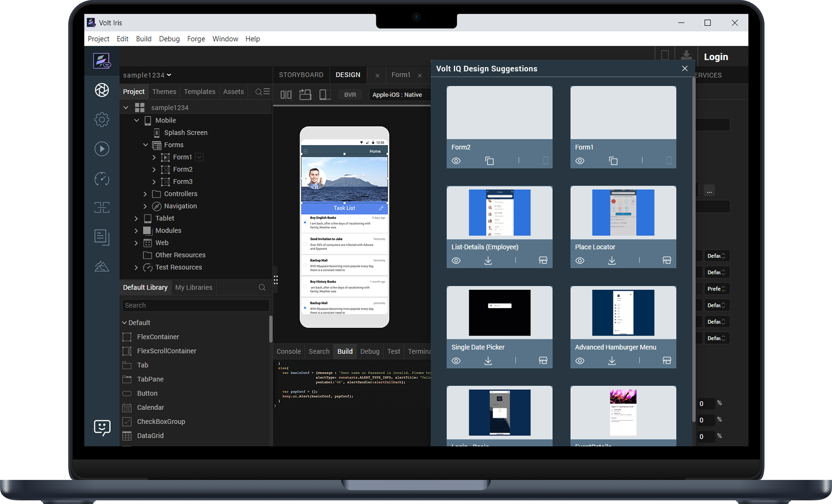
Task: Open marketplace icon for Place Locator
Action: pyautogui.click(x=667, y=260)
